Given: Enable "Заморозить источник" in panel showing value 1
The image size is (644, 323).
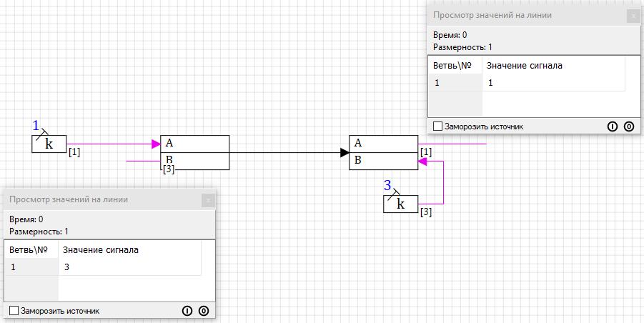Looking at the screenshot, I should [x=438, y=126].
